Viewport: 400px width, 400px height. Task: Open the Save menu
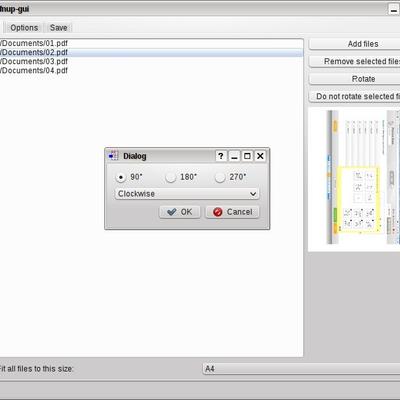tap(59, 28)
